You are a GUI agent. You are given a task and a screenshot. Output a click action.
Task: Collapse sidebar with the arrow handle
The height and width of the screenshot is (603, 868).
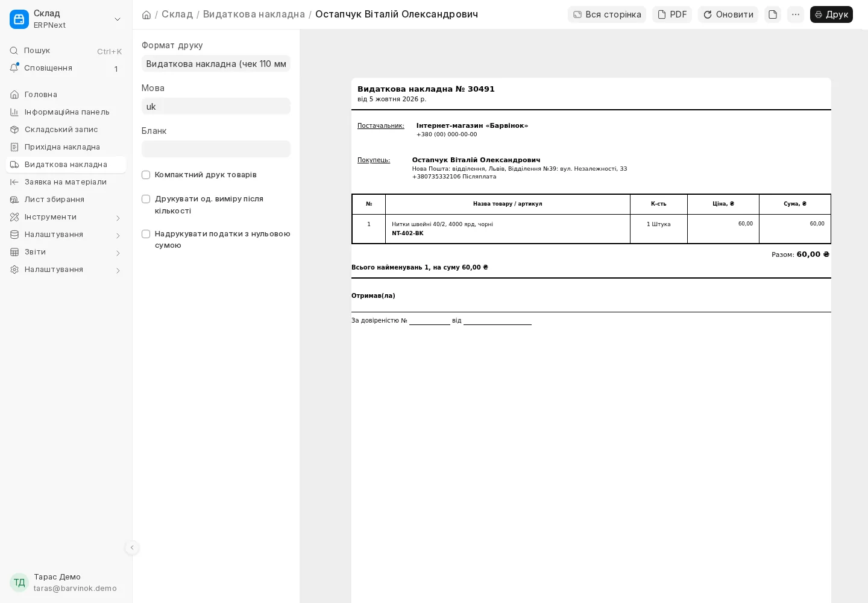coord(132,548)
